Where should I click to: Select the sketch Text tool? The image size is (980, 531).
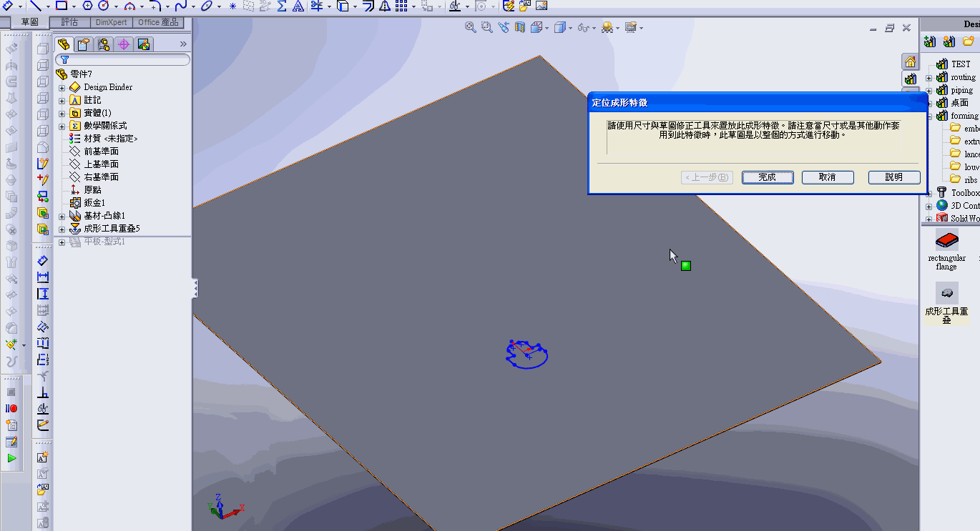click(298, 6)
